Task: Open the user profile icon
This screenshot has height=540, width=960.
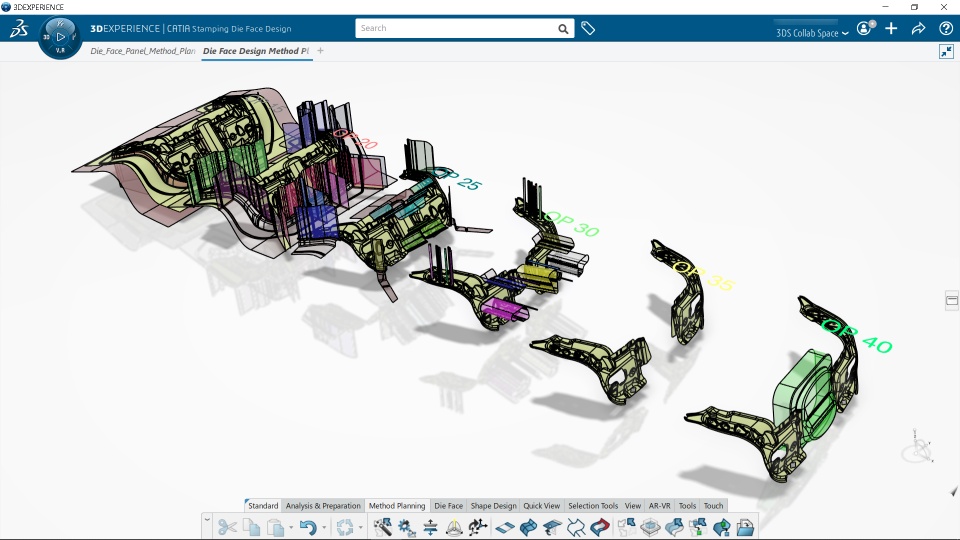Action: coord(865,28)
